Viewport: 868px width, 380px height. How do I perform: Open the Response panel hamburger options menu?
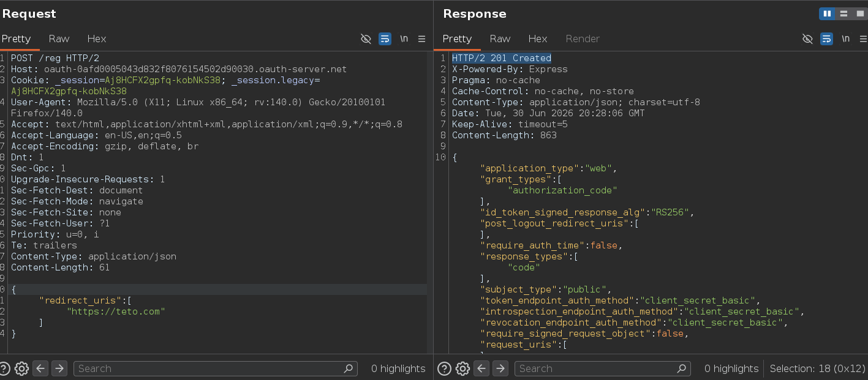863,39
